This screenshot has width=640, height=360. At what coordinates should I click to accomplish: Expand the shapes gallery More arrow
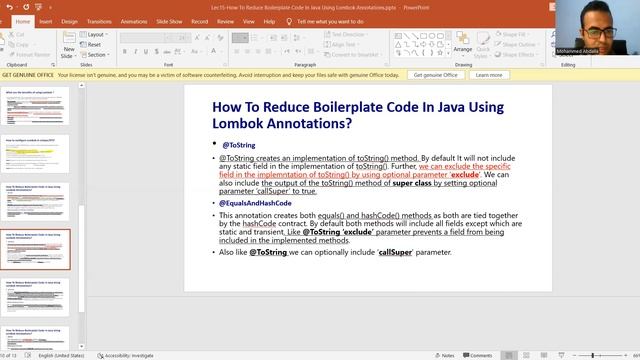(448, 53)
